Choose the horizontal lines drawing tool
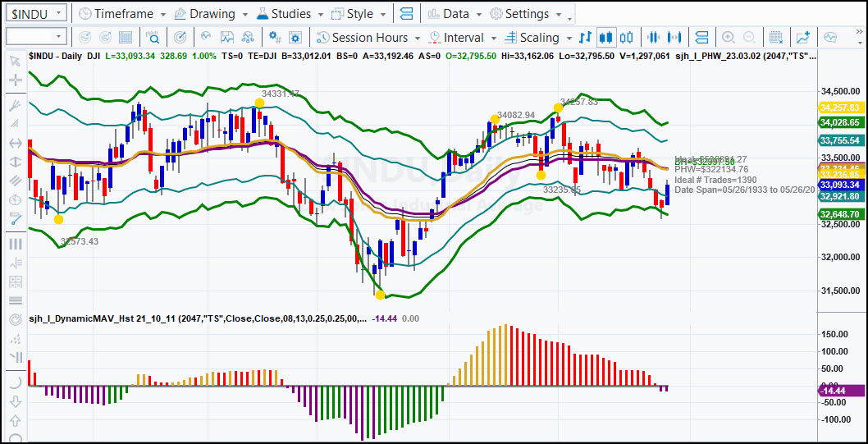The height and width of the screenshot is (444, 868). (x=15, y=300)
